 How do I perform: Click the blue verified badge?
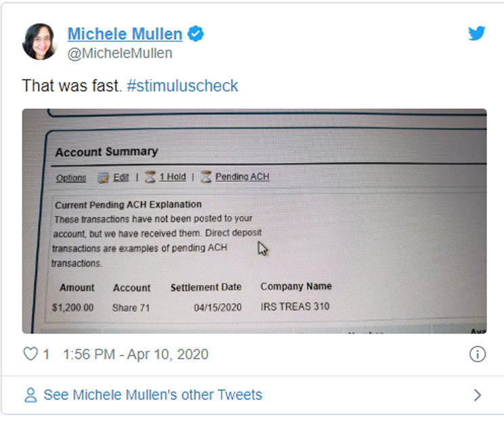click(195, 34)
